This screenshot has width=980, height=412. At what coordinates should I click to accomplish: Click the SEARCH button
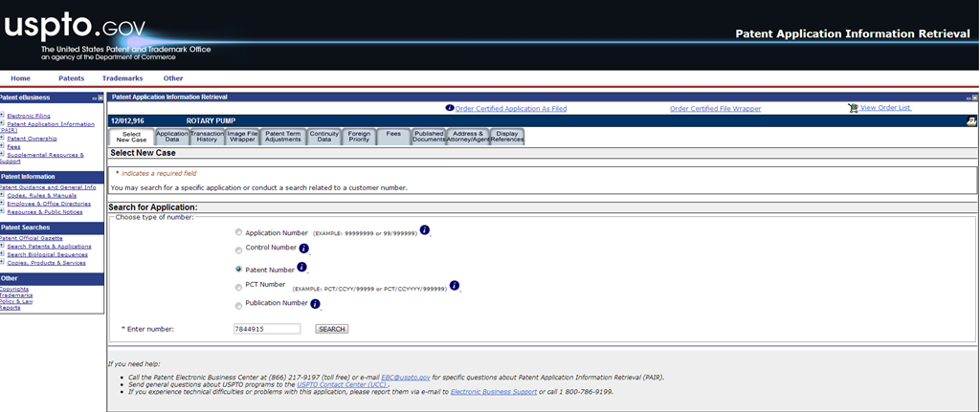pyautogui.click(x=331, y=329)
